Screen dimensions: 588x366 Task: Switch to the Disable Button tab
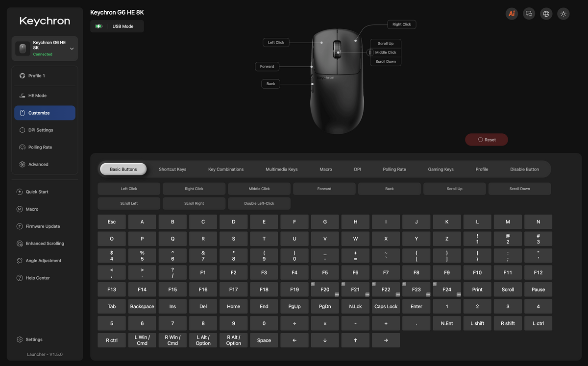tap(524, 169)
